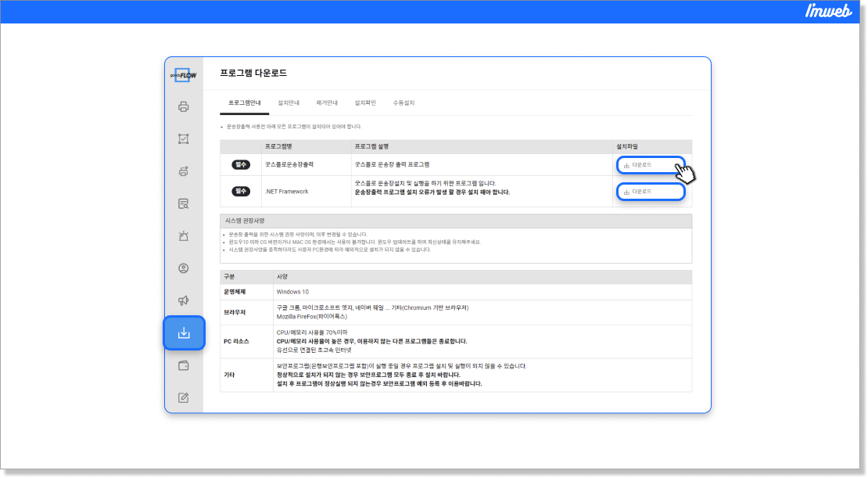The width and height of the screenshot is (868, 478).
Task: Switch to the 설치안내 tab
Action: 289,103
